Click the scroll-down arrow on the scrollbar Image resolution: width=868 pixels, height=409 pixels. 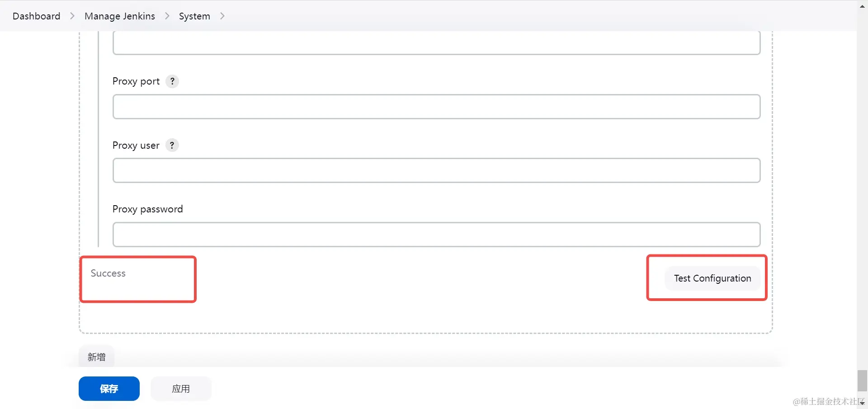click(x=862, y=403)
